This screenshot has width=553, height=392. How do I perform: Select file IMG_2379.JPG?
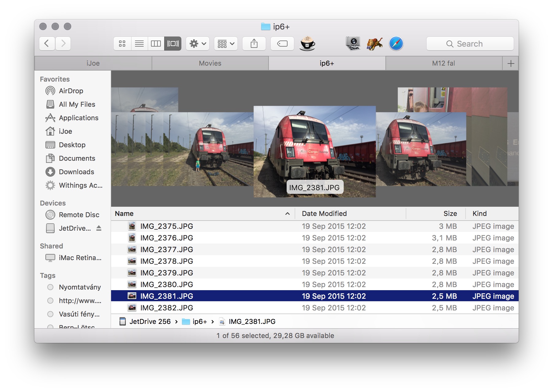pos(315,273)
